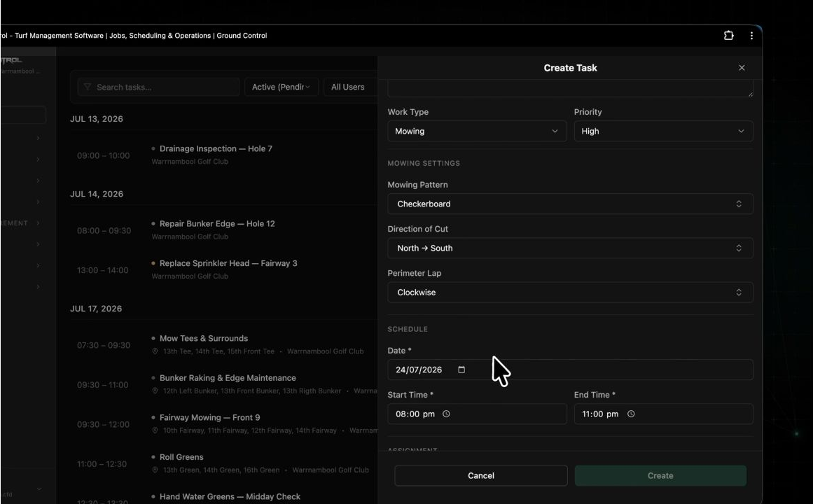Click location pin for Roll Greens task
This screenshot has height=504, width=813.
(x=155, y=470)
